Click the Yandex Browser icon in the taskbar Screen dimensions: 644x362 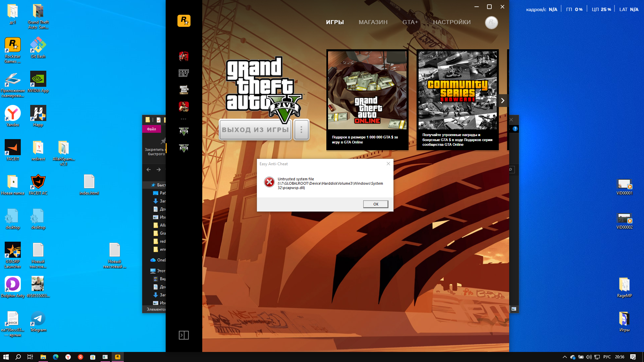pyautogui.click(x=68, y=357)
